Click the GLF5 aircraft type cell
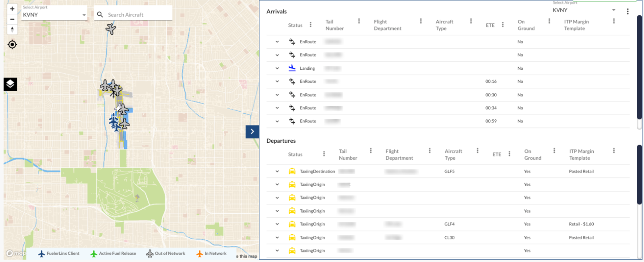644x262 pixels. [449, 171]
